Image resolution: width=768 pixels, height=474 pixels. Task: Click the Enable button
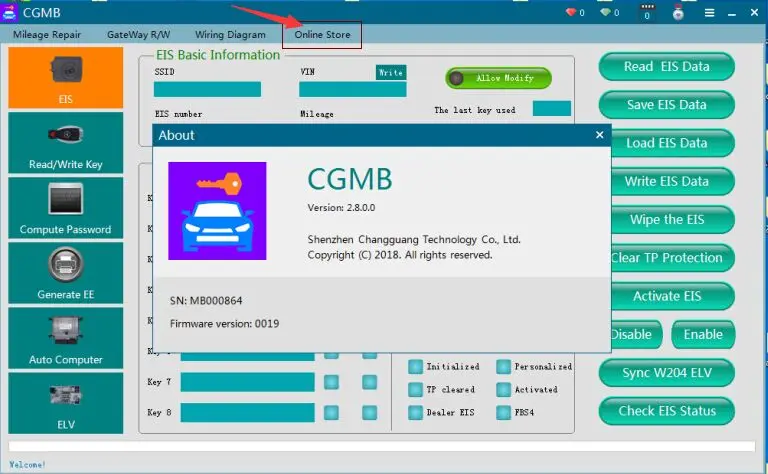click(x=703, y=334)
